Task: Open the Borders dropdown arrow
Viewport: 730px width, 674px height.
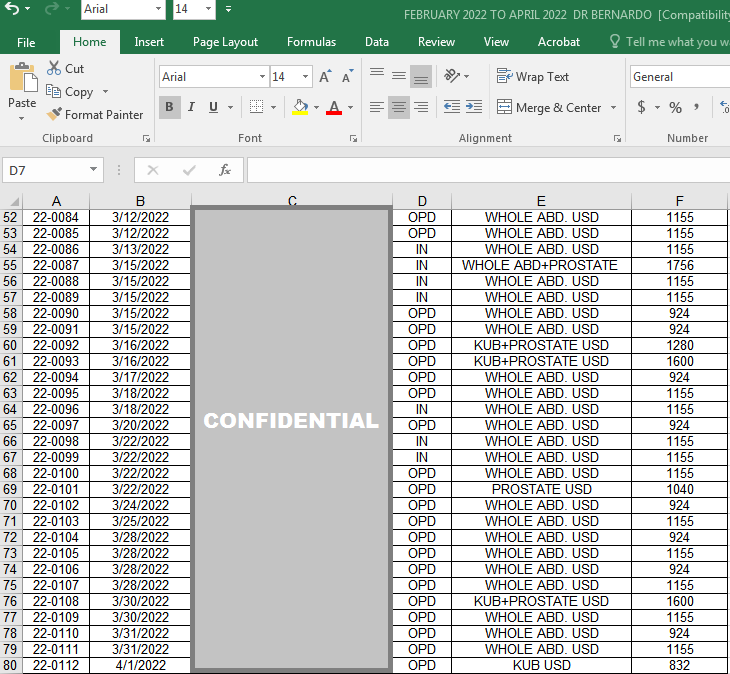Action: pyautogui.click(x=273, y=108)
